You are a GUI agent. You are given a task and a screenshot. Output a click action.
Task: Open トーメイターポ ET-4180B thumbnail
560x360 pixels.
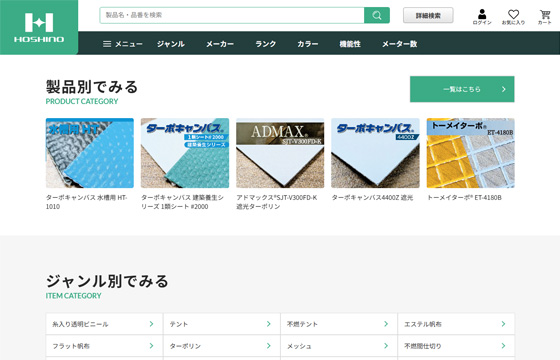471,153
